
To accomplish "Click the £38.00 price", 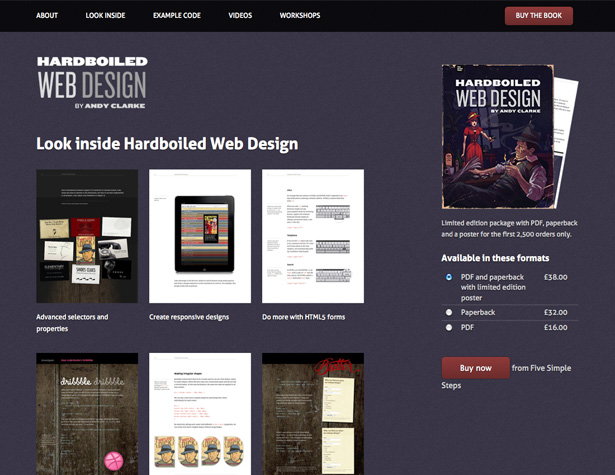I will click(555, 277).
